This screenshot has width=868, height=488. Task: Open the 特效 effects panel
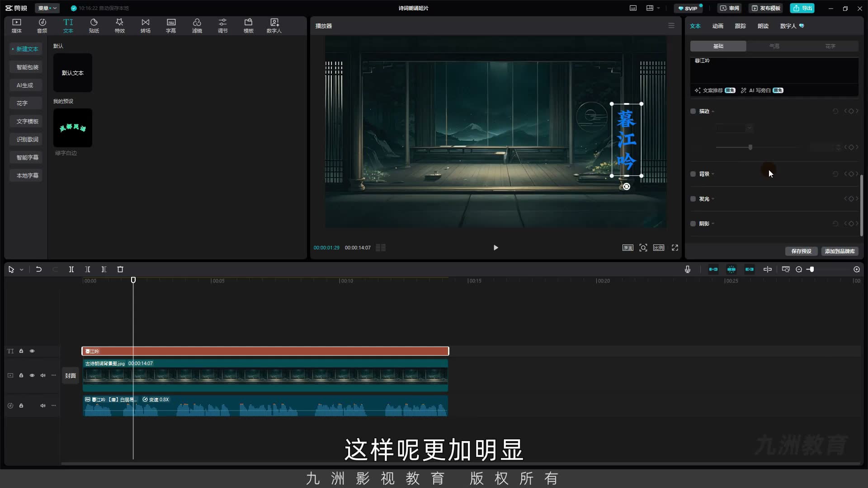click(119, 26)
